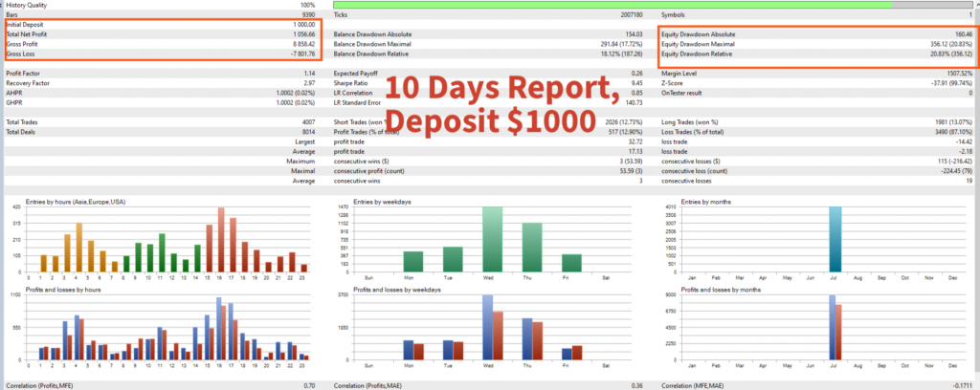
Task: Click the Recovery Factor value 2.97
Action: coord(309,83)
